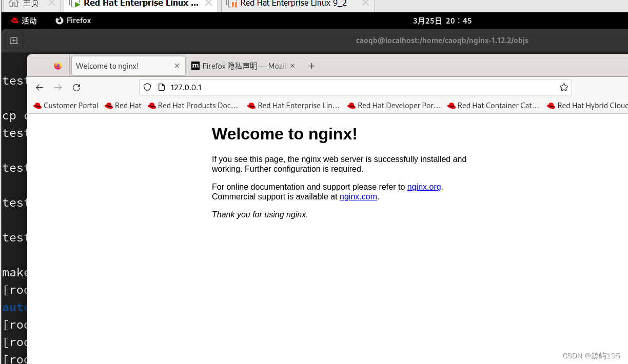Screen dimensions: 628x364
Task: Follow the nginx.org link
Action: pos(424,187)
